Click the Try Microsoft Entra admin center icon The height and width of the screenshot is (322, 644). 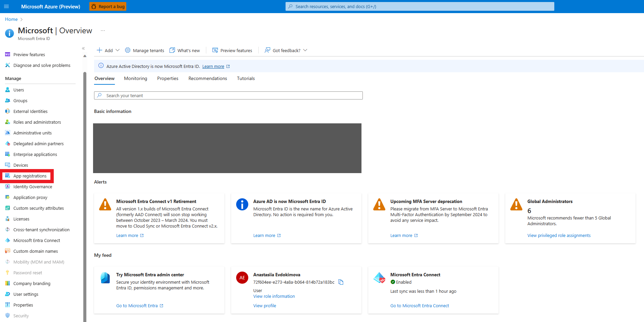pos(105,278)
